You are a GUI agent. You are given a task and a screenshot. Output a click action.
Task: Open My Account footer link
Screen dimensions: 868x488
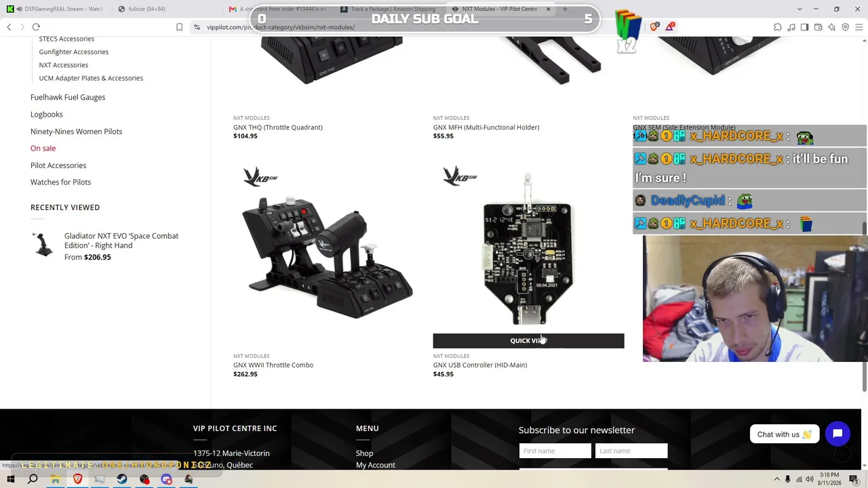pyautogui.click(x=376, y=465)
